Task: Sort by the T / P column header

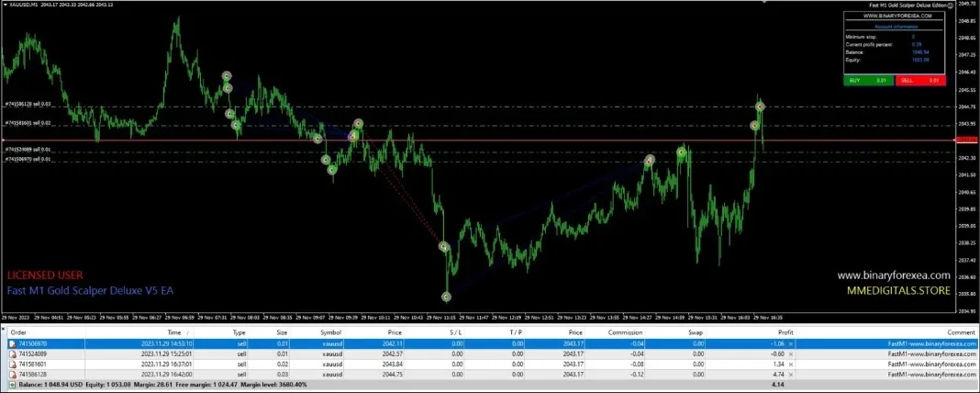Action: [516, 333]
